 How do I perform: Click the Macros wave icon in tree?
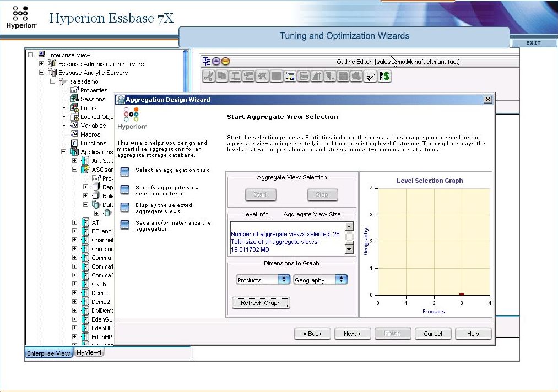click(x=74, y=134)
